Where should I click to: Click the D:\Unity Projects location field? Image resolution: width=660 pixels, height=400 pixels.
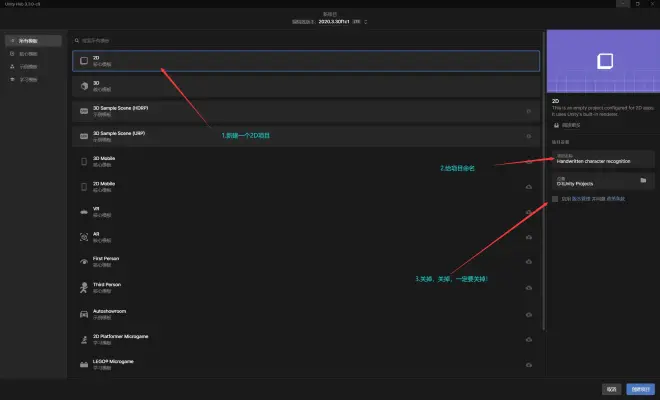[x=603, y=181]
